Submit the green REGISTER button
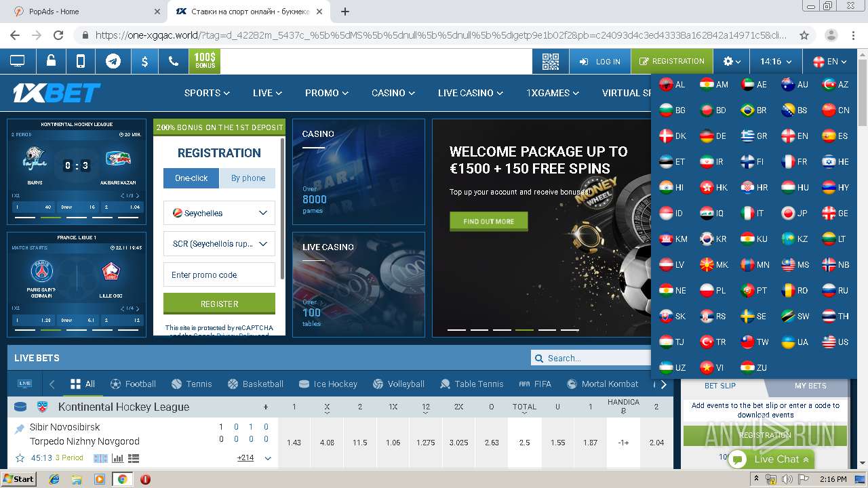868x488 pixels. pos(219,304)
